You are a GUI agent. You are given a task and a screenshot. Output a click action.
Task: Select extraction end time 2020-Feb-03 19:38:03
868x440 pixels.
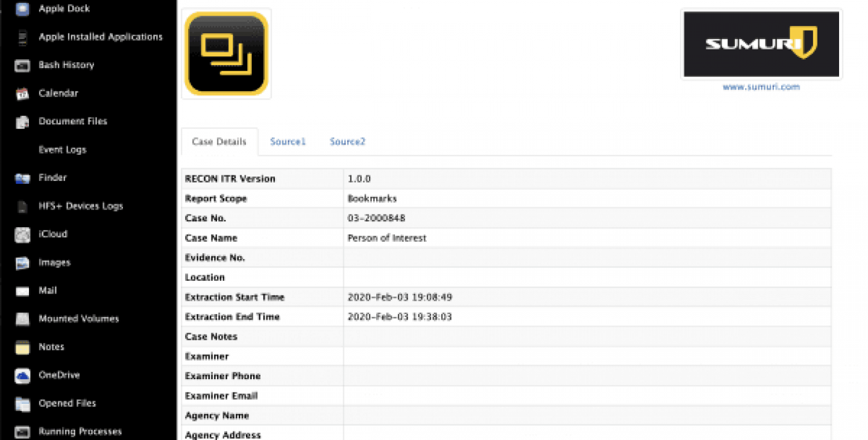pyautogui.click(x=400, y=317)
